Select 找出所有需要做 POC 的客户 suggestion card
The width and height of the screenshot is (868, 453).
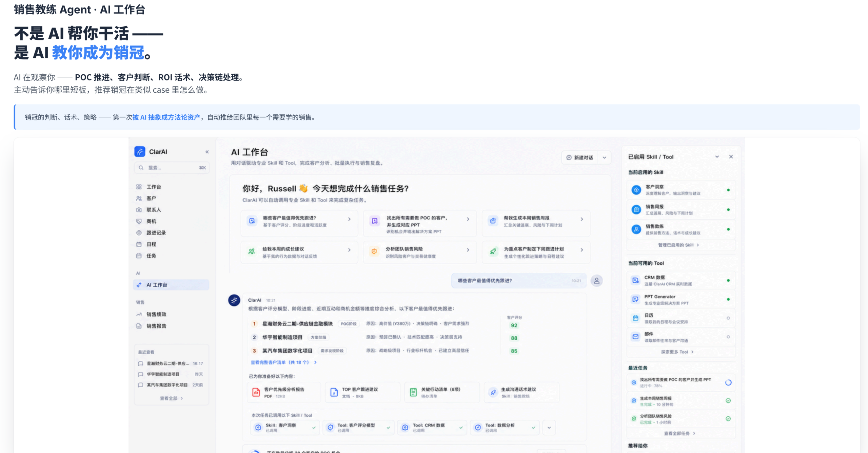(x=420, y=223)
